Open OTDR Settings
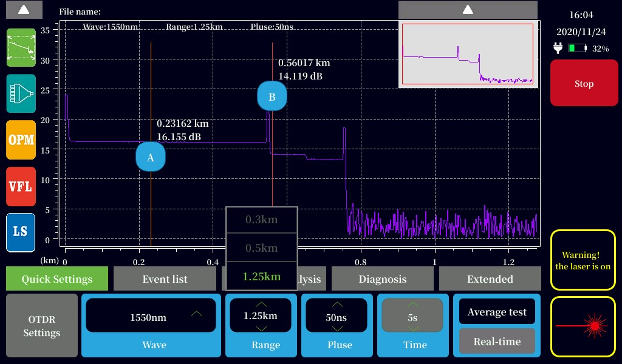 [x=42, y=326]
